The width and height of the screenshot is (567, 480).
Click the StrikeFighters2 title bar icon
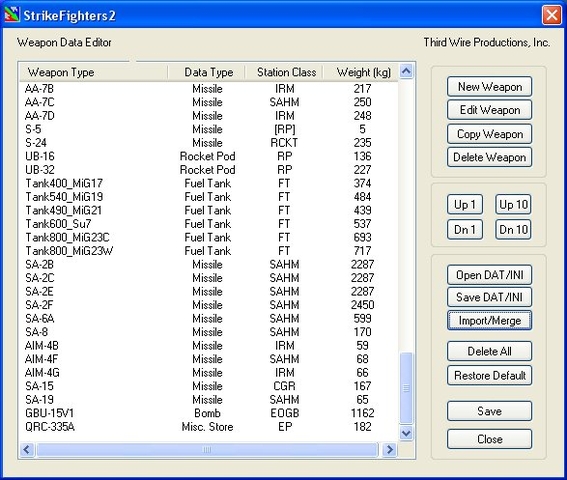click(x=12, y=15)
